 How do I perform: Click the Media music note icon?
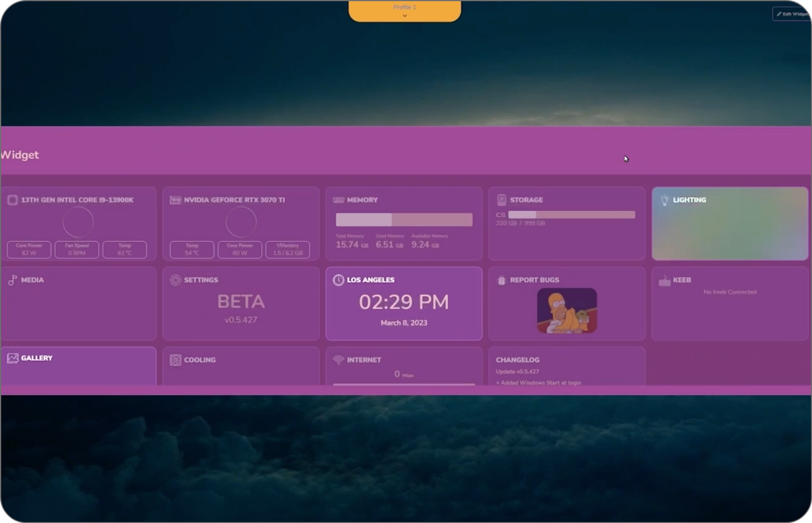tap(12, 280)
